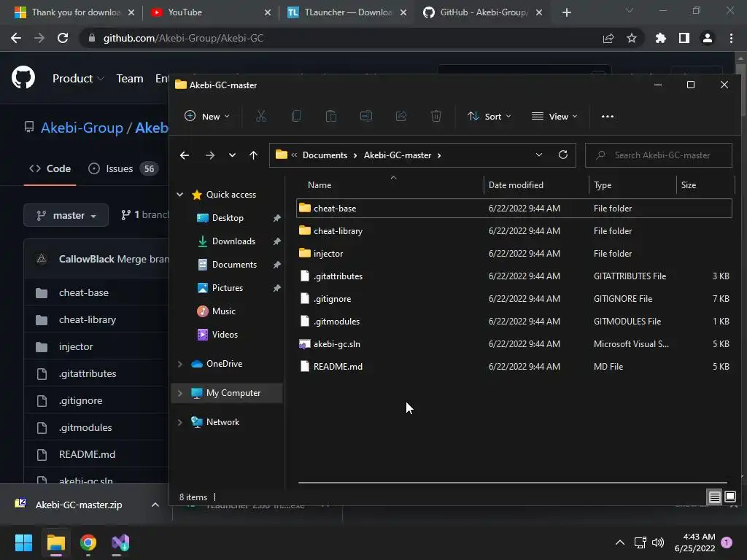Click the Cut icon in Explorer toolbar

[260, 116]
